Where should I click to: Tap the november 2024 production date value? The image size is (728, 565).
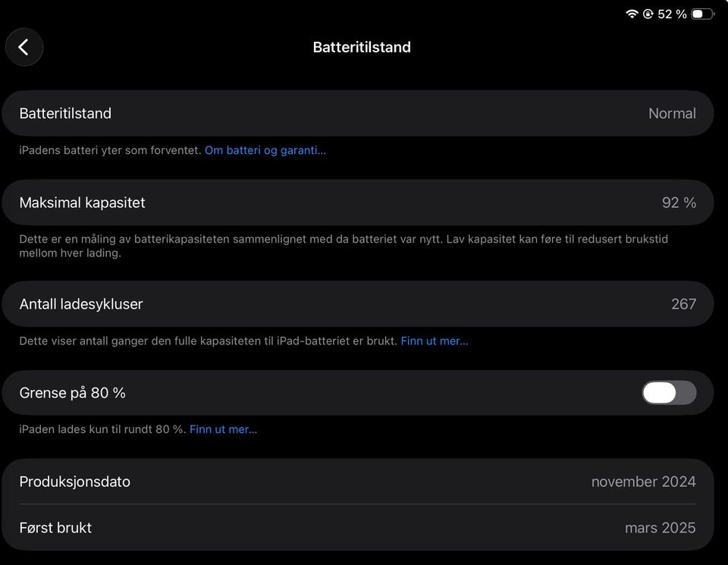coord(643,482)
